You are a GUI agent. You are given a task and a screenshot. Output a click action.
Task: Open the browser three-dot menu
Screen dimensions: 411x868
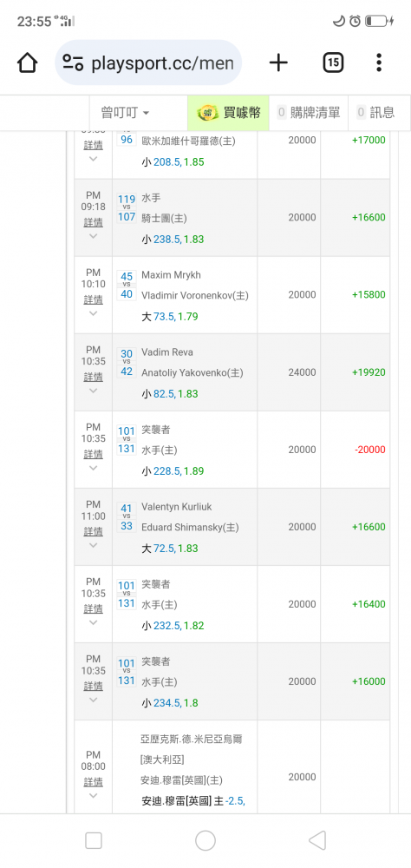379,62
